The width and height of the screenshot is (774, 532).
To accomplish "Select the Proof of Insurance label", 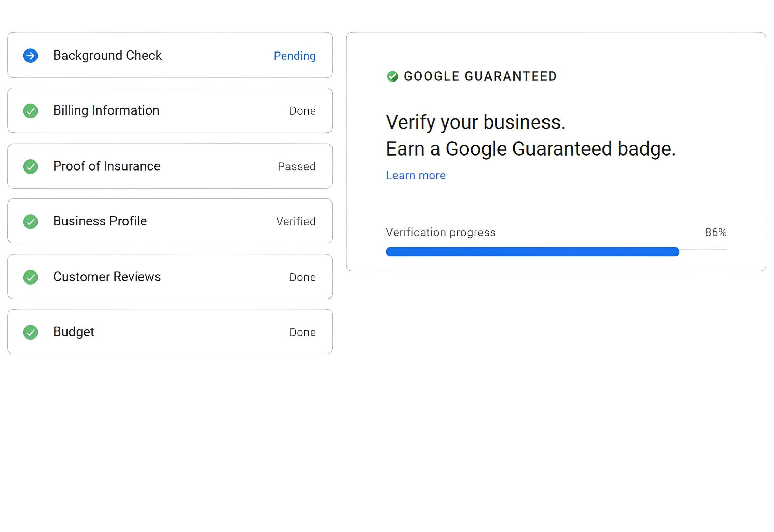I will 107,166.
